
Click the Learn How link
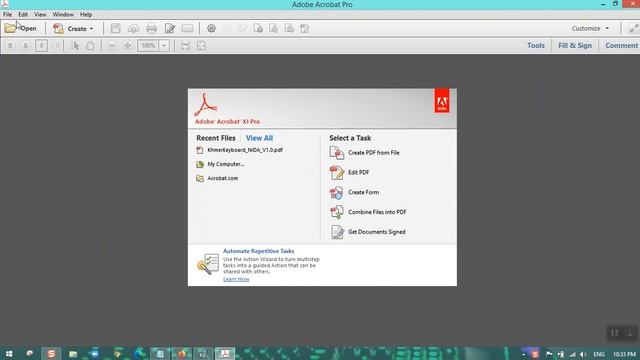click(236, 279)
